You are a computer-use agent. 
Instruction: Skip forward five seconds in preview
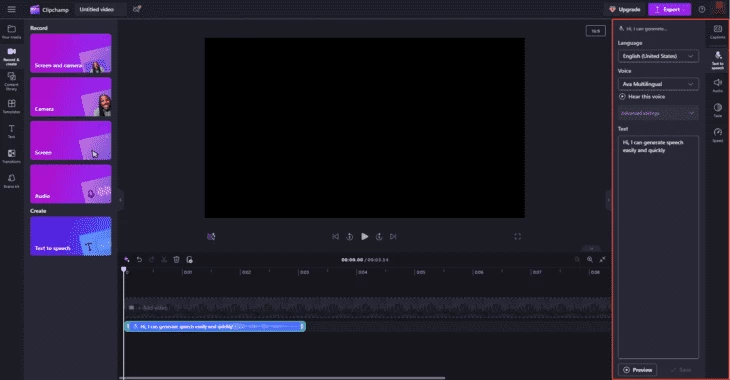[x=379, y=237]
